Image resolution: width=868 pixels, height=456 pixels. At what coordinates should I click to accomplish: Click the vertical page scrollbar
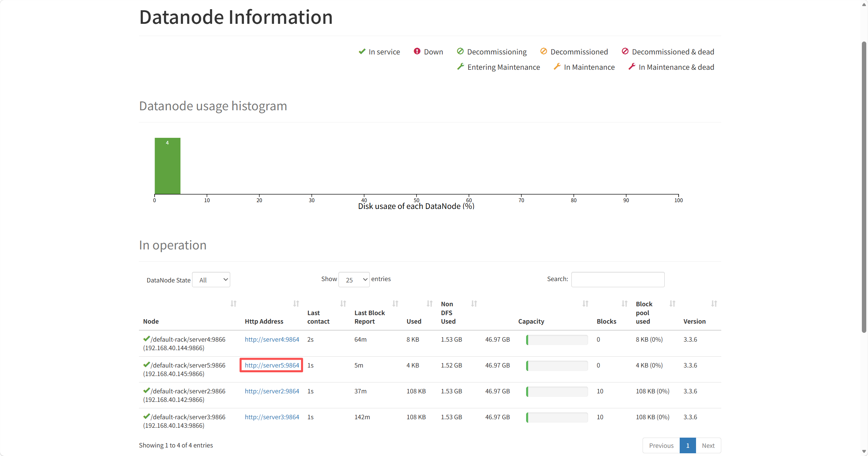864,187
